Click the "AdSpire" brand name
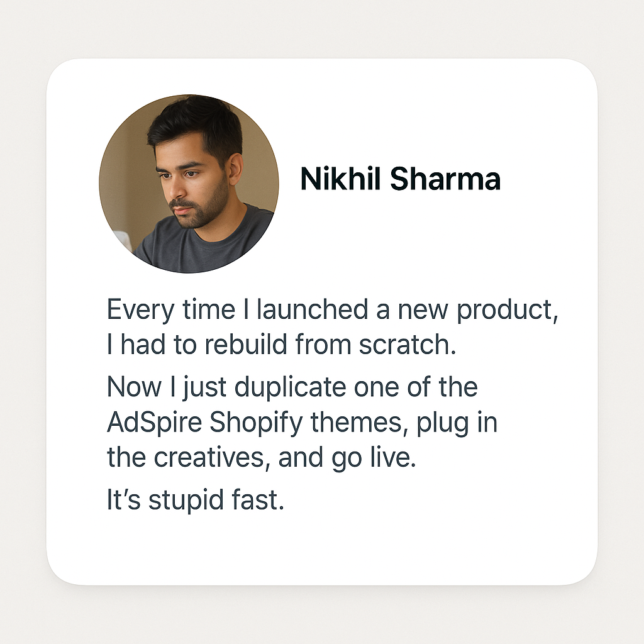The image size is (644, 644). [154, 423]
